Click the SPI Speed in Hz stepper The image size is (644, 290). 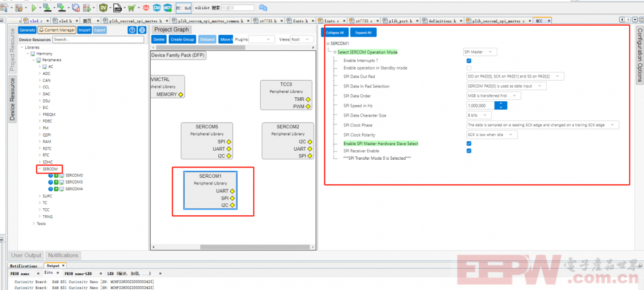click(x=500, y=106)
